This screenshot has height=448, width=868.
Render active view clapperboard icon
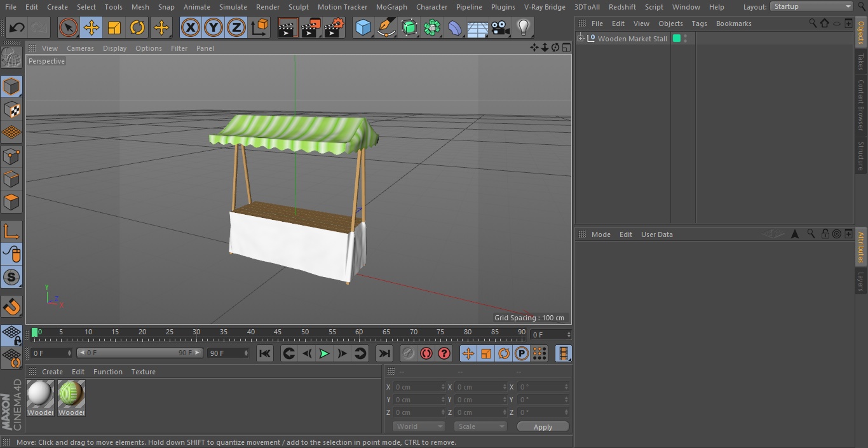pos(288,27)
